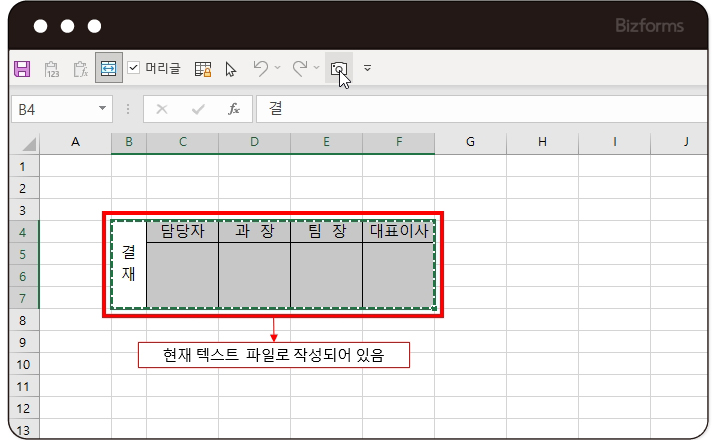Select column E header

pos(326,142)
